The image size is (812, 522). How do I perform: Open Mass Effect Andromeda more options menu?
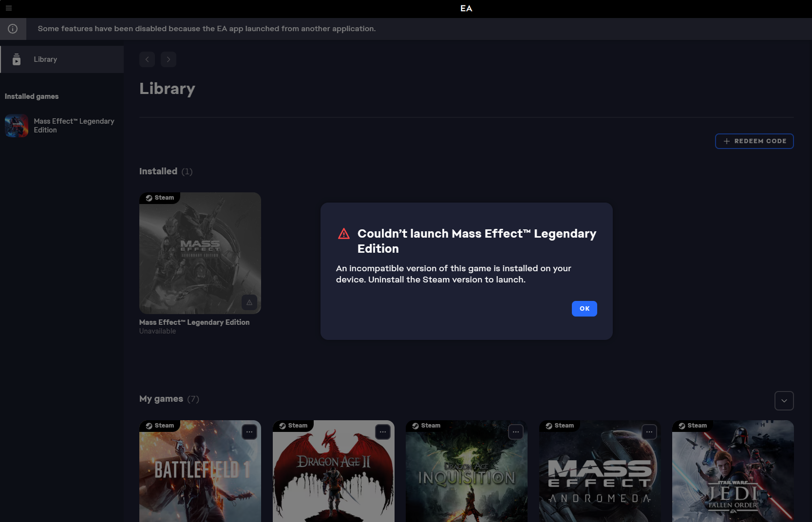649,432
